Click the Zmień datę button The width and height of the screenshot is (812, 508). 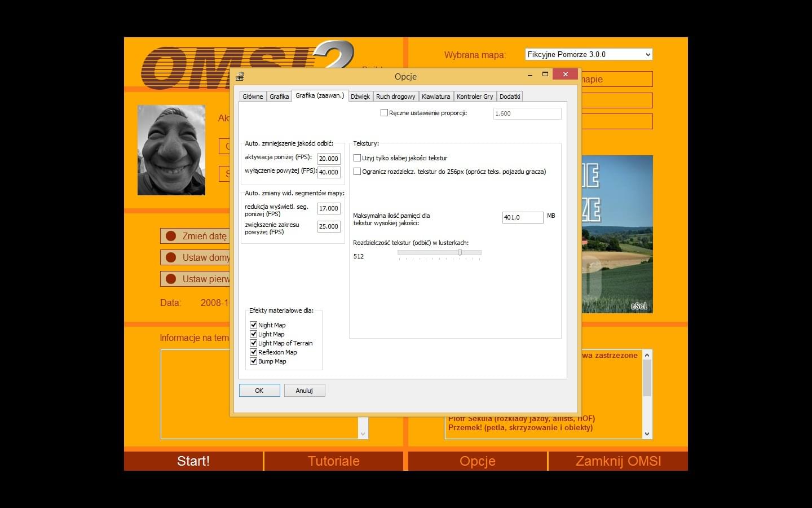point(195,236)
